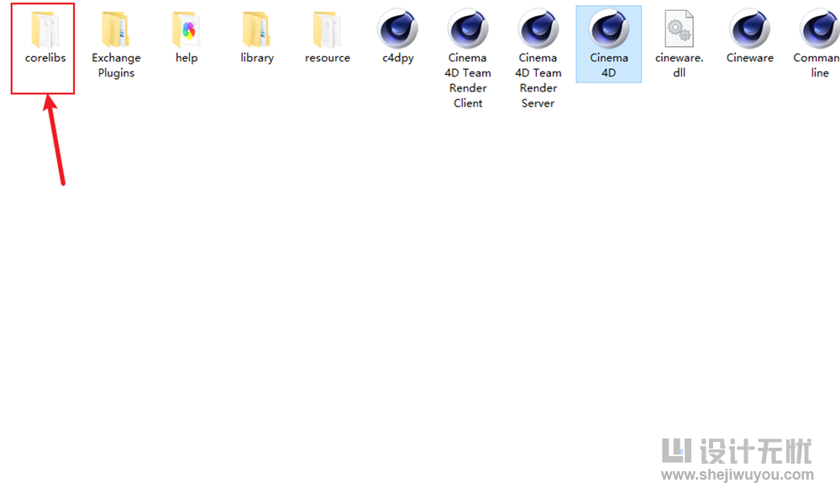Select the resource folder icon

pyautogui.click(x=328, y=29)
